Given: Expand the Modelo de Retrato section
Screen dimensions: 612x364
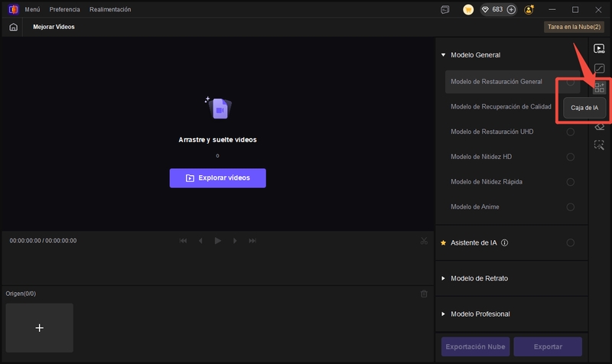Looking at the screenshot, I should 443,278.
